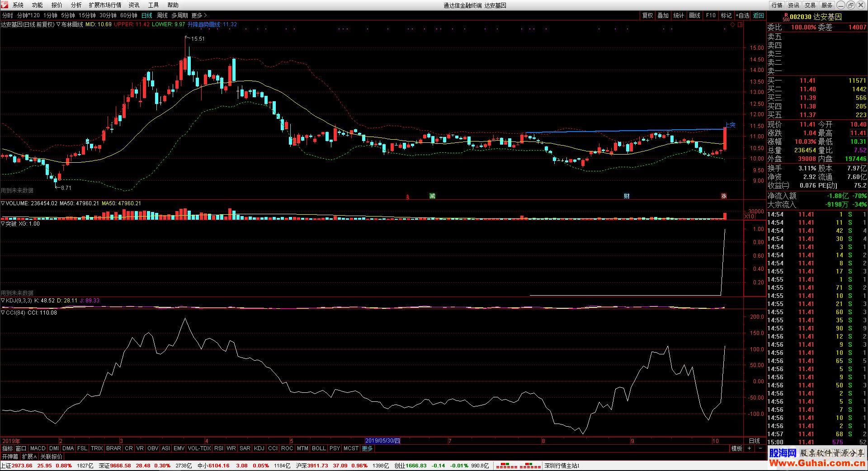Open the 更多 indicators list
Viewport: 868px width, 471px height.
tap(367, 448)
